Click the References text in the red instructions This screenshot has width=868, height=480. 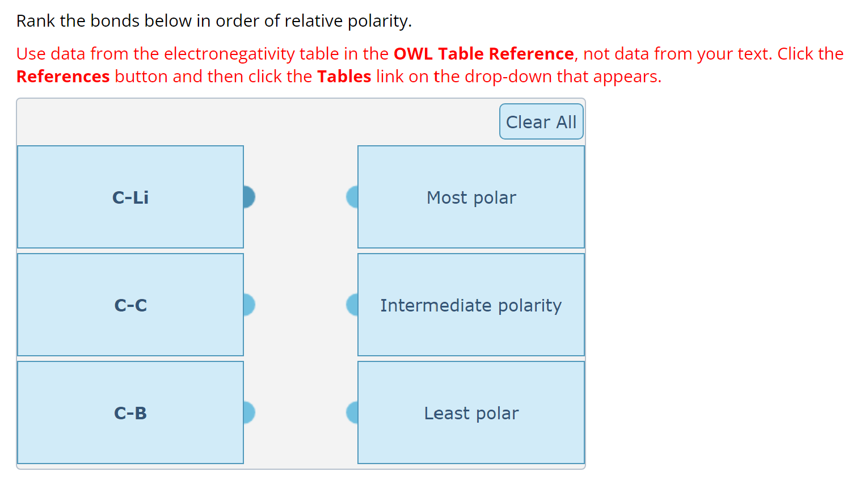coord(62,76)
